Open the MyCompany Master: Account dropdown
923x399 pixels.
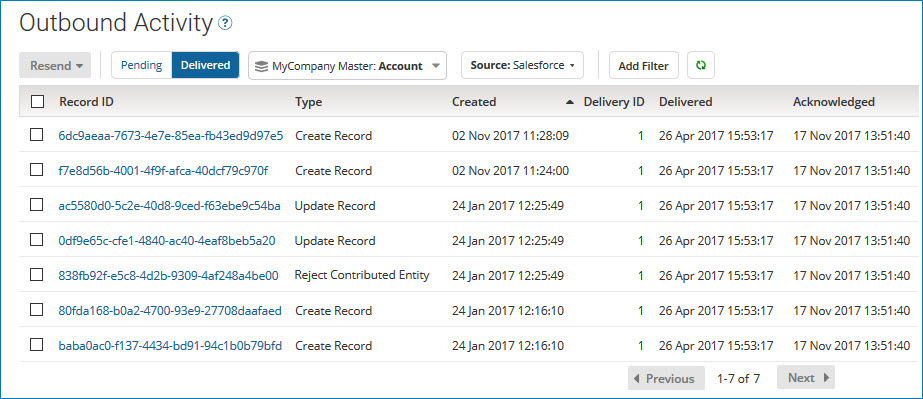click(347, 65)
